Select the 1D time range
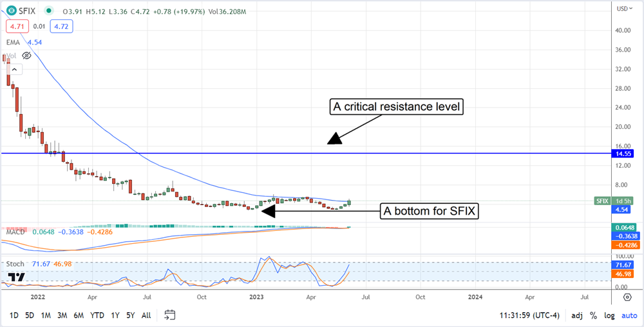Screen dimensions: 644x327 tap(13, 315)
